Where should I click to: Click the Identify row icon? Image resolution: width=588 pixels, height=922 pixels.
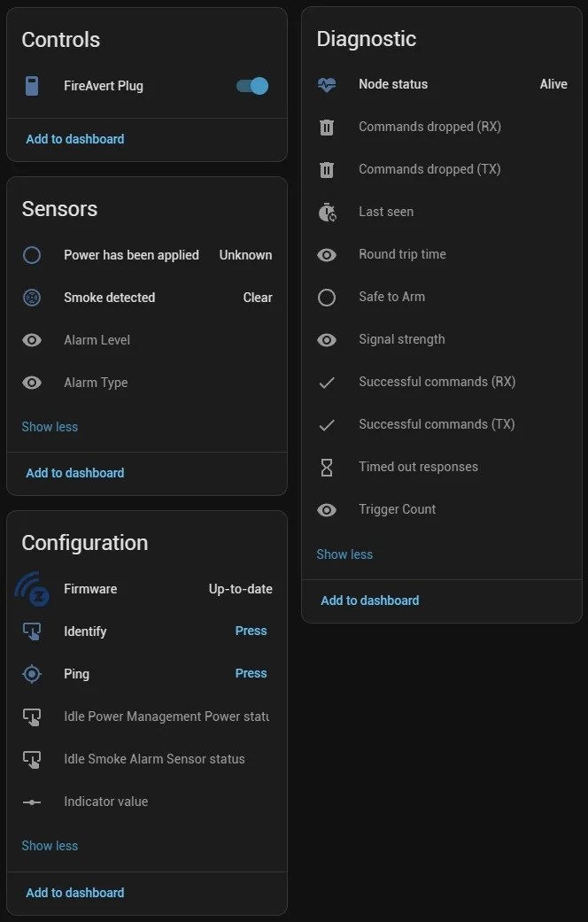[x=32, y=631]
